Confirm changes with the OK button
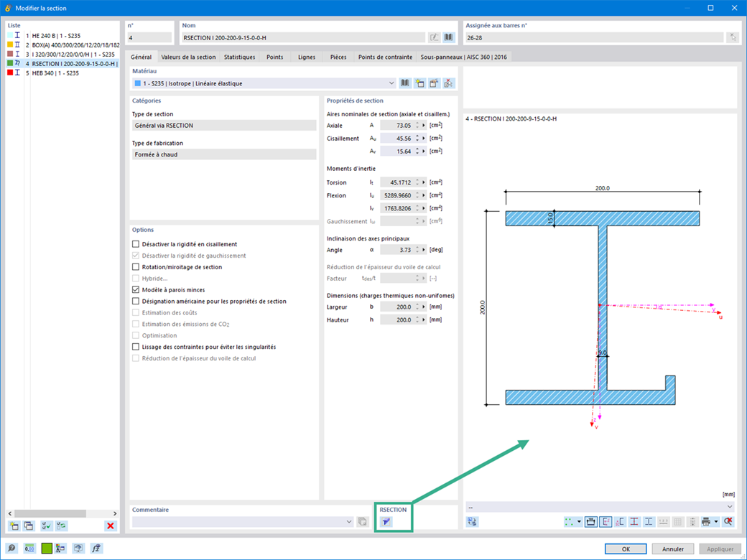The image size is (747, 560). [x=626, y=548]
